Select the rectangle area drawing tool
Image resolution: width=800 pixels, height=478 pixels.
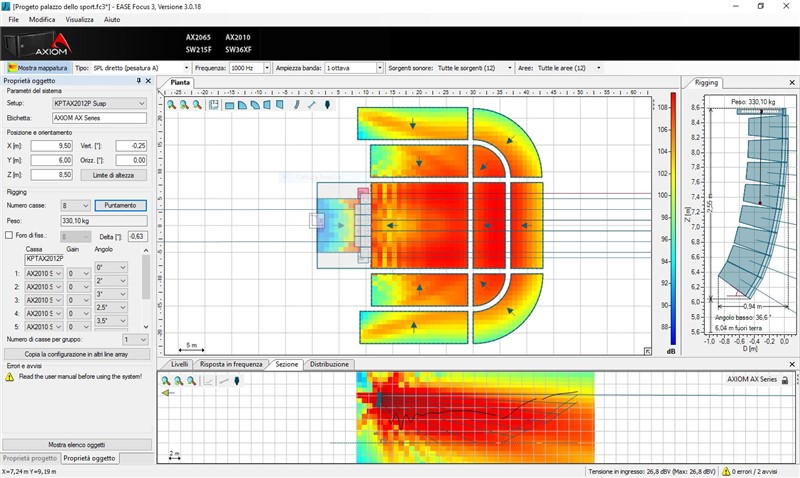(x=229, y=104)
